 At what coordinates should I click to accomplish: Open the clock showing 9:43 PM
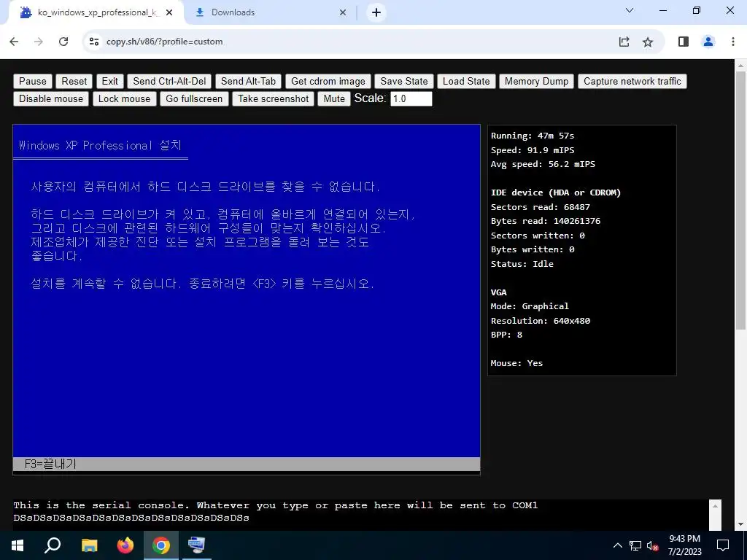(x=684, y=545)
